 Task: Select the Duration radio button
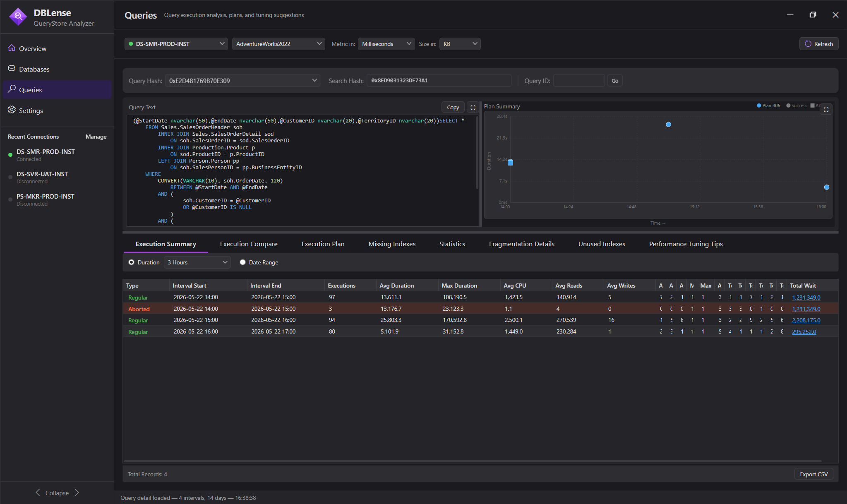pos(132,262)
